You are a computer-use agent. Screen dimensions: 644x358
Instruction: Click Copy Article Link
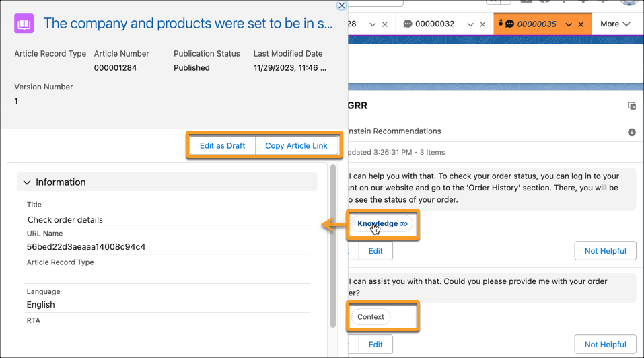pyautogui.click(x=296, y=145)
